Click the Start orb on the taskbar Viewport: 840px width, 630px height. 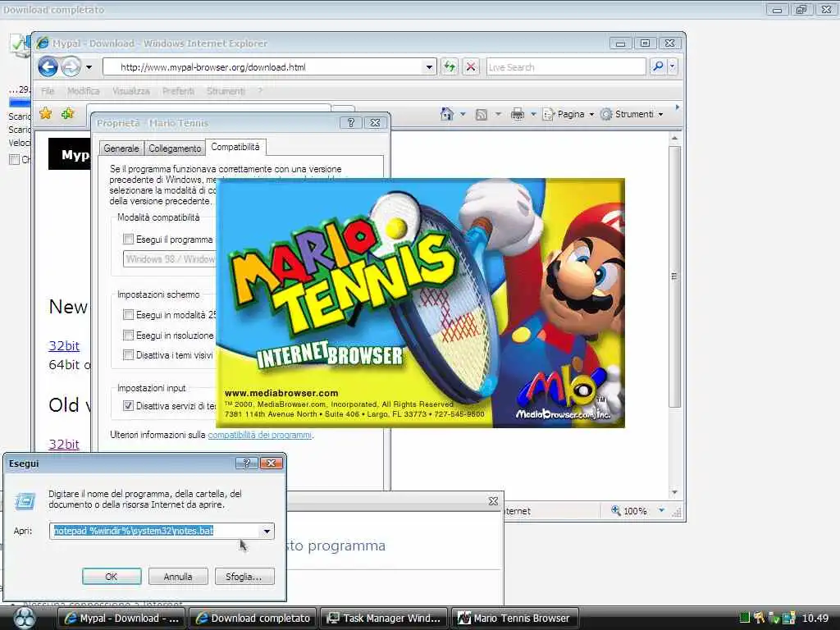tap(24, 619)
